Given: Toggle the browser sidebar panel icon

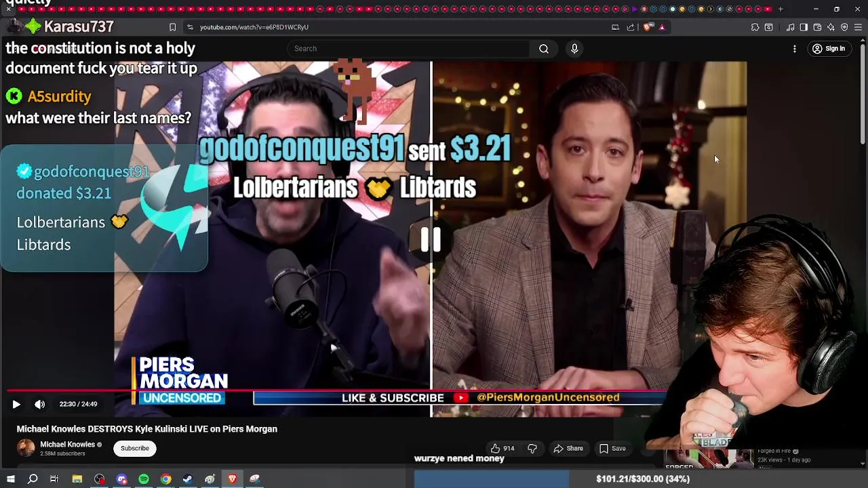Looking at the screenshot, I should [804, 27].
